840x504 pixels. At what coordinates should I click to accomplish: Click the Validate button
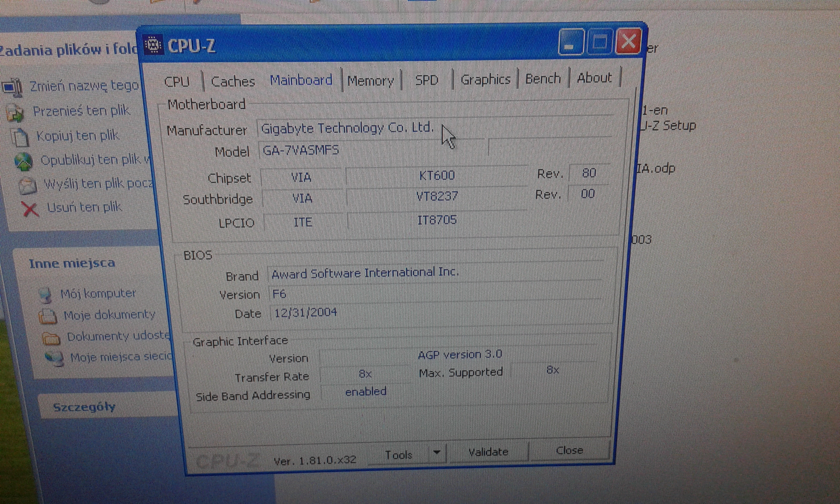pyautogui.click(x=488, y=452)
